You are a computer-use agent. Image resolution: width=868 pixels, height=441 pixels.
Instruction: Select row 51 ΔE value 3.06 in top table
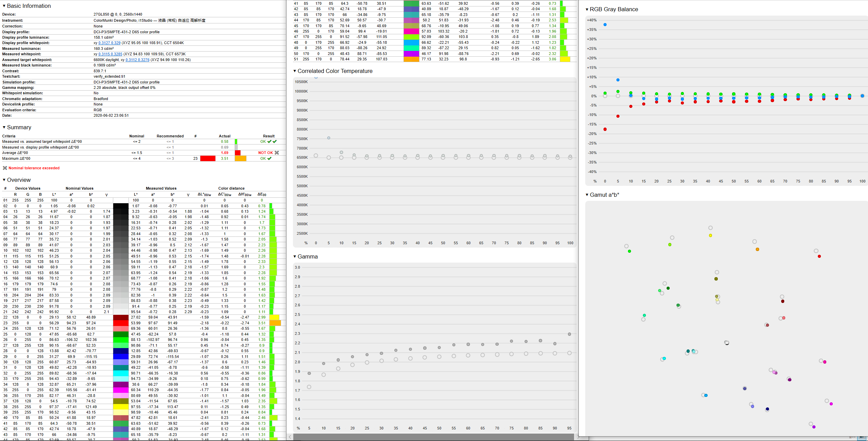552,59
